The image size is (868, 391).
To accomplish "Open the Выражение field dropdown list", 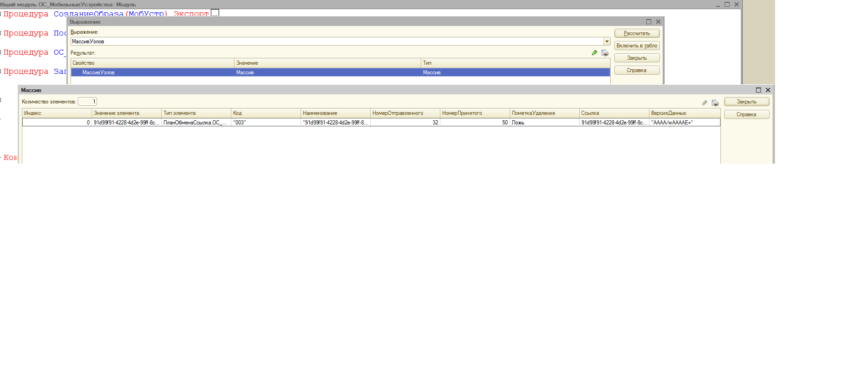I will pos(607,41).
